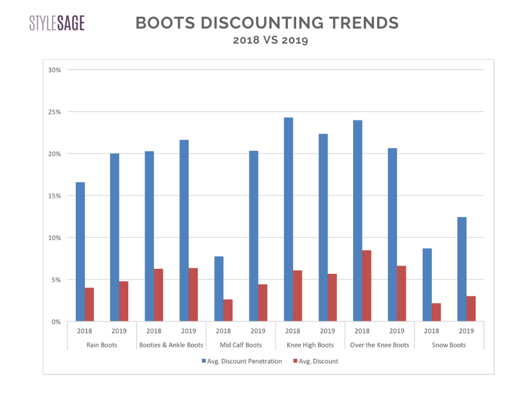
Task: Click the blue Avg. Discount Penetration legend swatch
Action: click(x=203, y=361)
